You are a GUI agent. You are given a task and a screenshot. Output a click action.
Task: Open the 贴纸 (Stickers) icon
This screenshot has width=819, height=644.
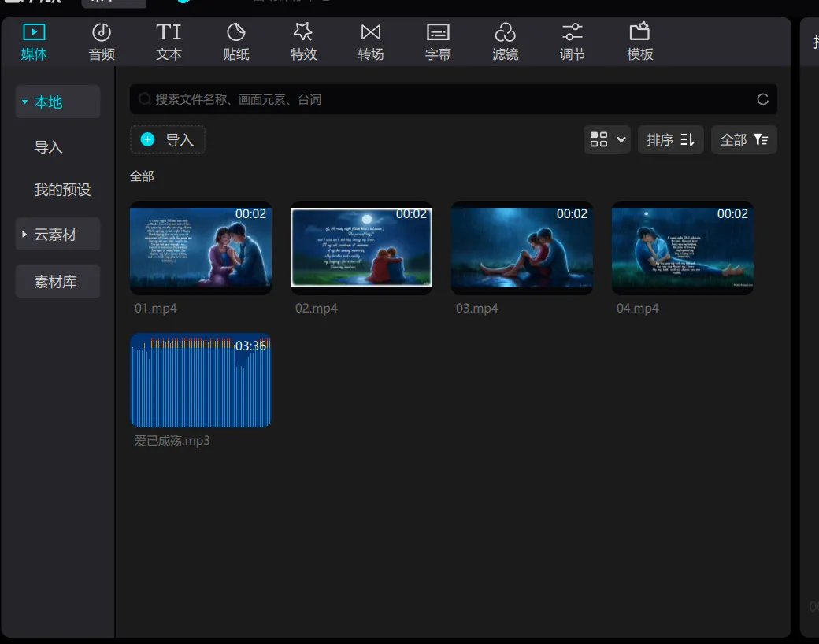[x=235, y=33]
